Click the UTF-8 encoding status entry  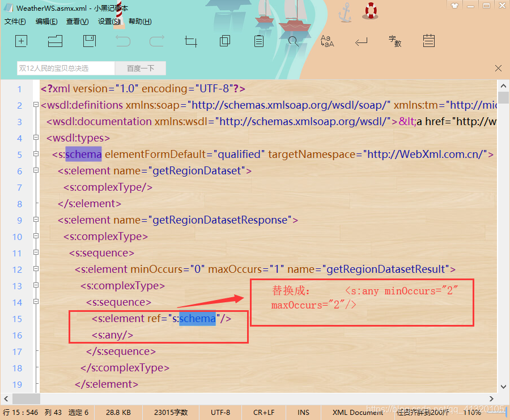tap(220, 413)
